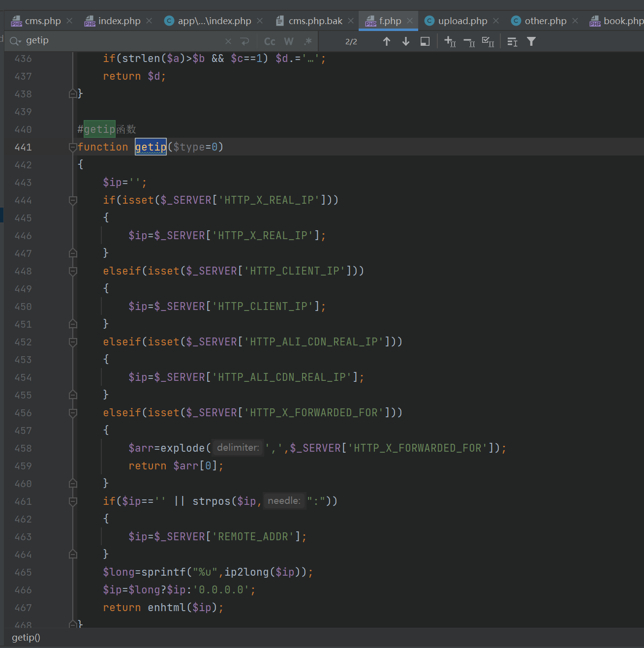Click the New Line icon in find bar
The image size is (644, 648).
click(x=245, y=41)
